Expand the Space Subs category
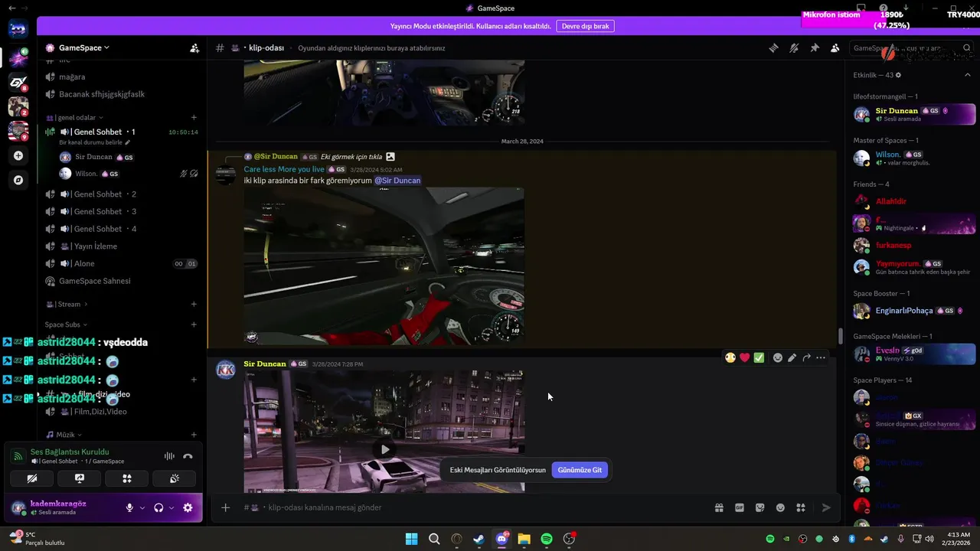 pyautogui.click(x=66, y=324)
